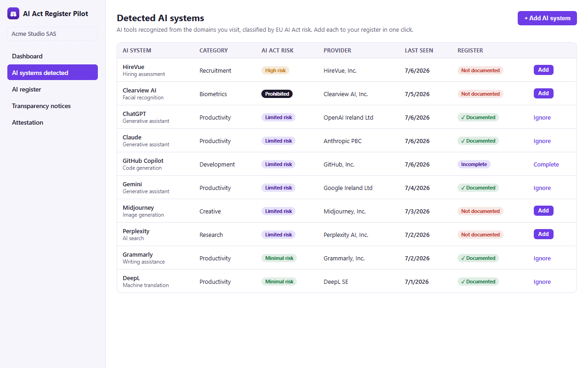Click the 7/1/2026 last seen date
Screen dimensions: 588x368
(x=417, y=282)
